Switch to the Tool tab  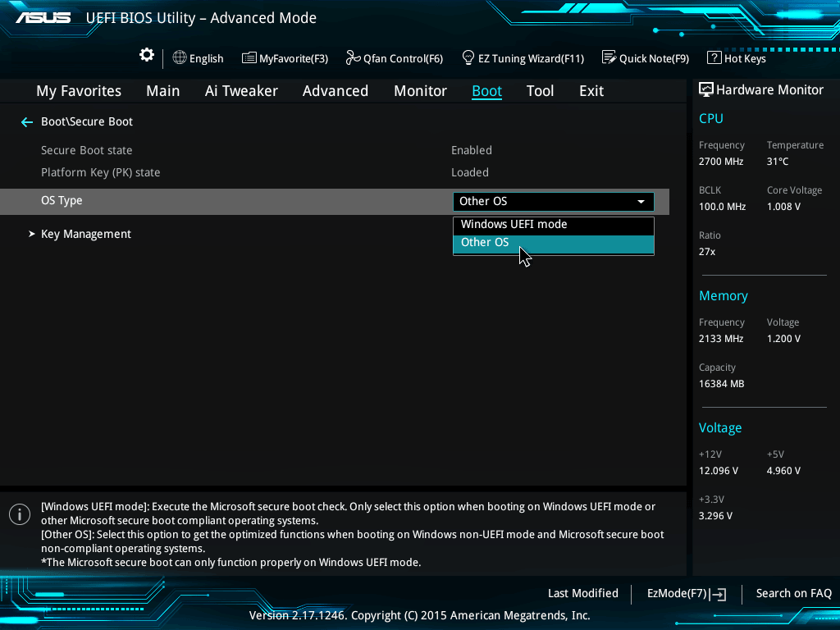click(540, 91)
